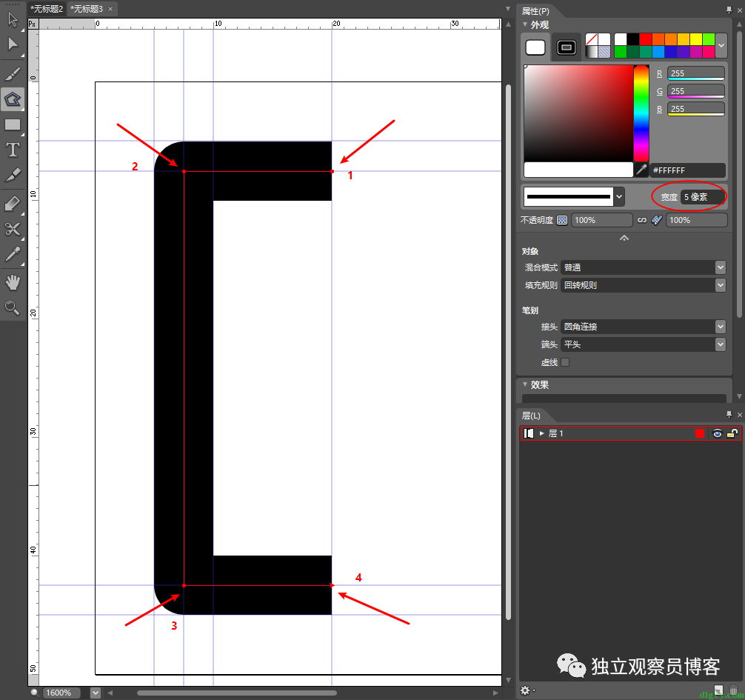Pick the yellow color swatch
Viewport: 745px width, 700px height.
point(696,39)
